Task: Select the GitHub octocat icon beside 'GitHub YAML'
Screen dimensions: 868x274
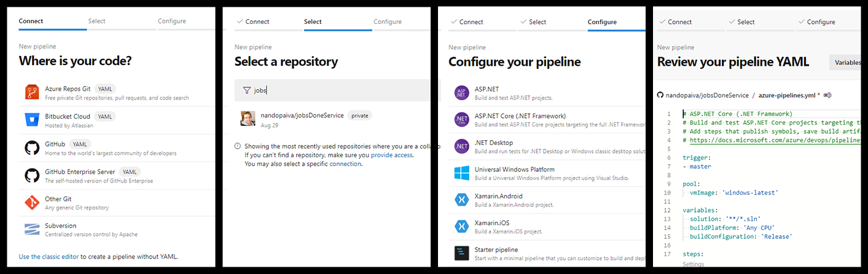Action: click(32, 148)
